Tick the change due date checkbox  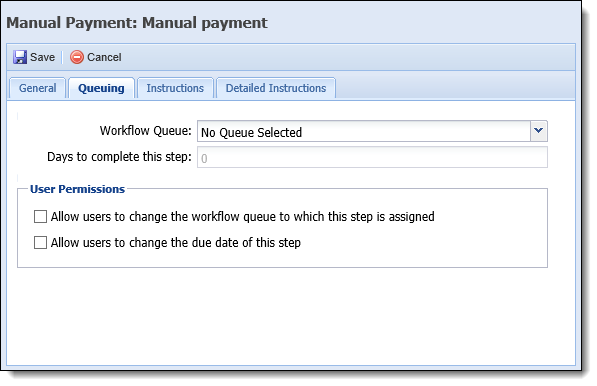pyautogui.click(x=40, y=242)
